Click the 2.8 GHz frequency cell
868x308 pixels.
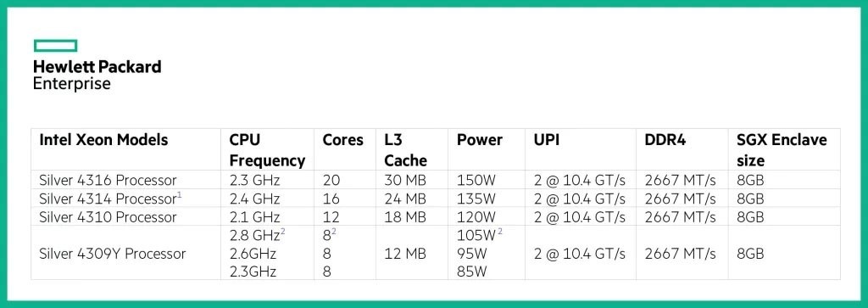pos(258,235)
